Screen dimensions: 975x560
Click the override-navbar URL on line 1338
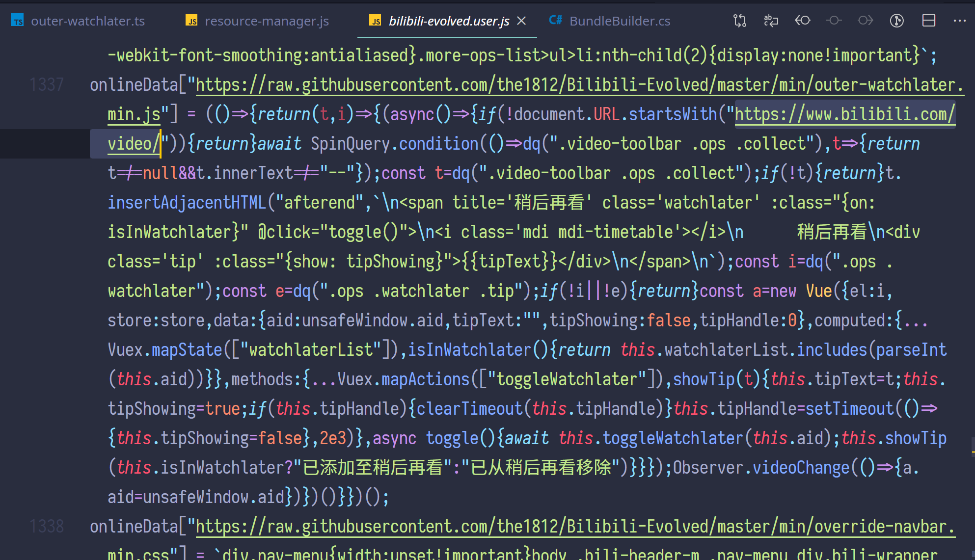[540, 526]
